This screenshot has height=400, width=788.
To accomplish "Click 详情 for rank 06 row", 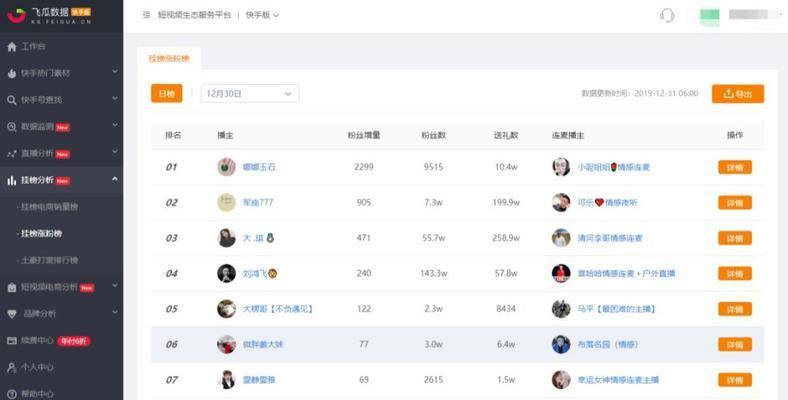I will [x=735, y=344].
